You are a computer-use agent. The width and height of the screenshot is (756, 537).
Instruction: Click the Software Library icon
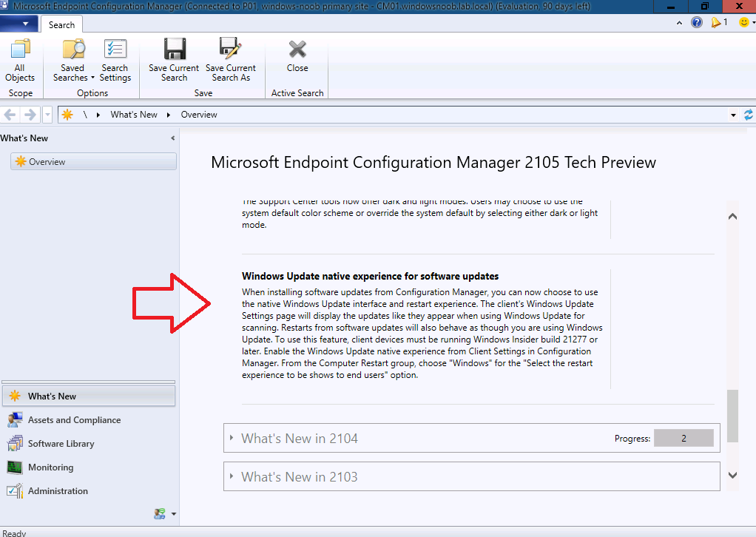15,444
